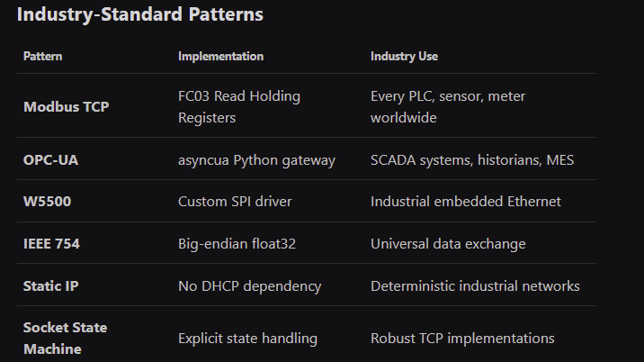This screenshot has width=644, height=362.
Task: Click the "Universal data exchange" cell
Action: (448, 244)
